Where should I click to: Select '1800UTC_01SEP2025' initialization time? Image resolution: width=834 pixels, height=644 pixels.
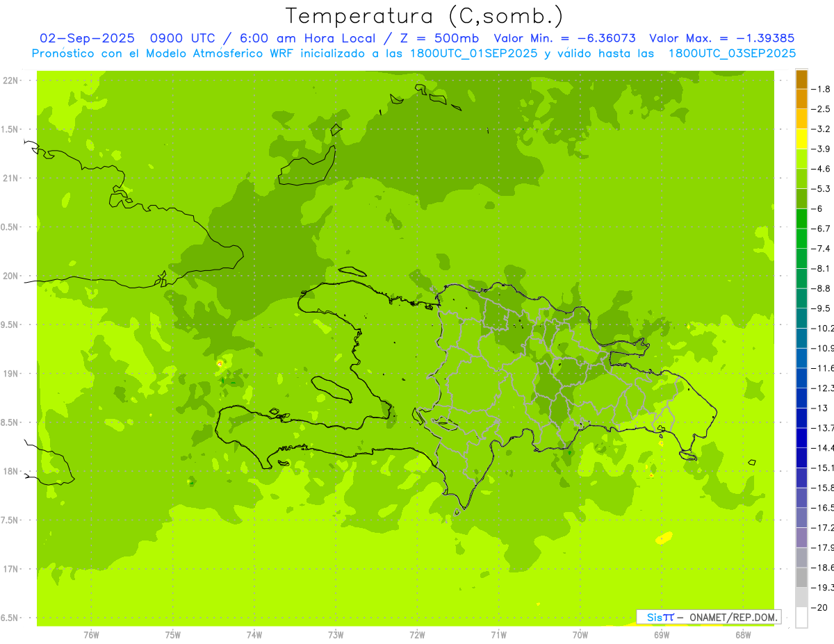473,53
